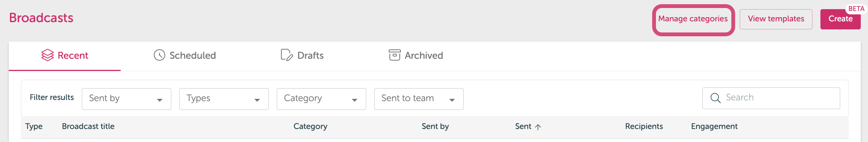Screen dimensions: 868x142
Task: Click the Archived box icon
Action: [395, 55]
